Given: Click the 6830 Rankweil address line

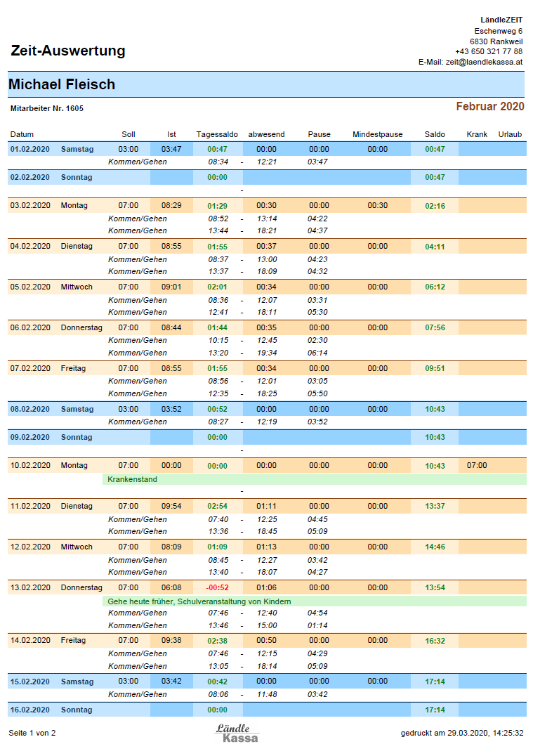Looking at the screenshot, I should (x=496, y=41).
